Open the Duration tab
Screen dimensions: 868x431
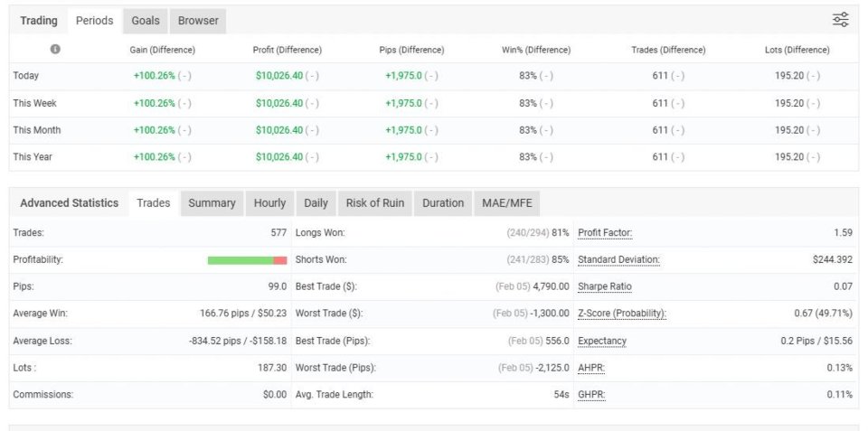point(443,203)
